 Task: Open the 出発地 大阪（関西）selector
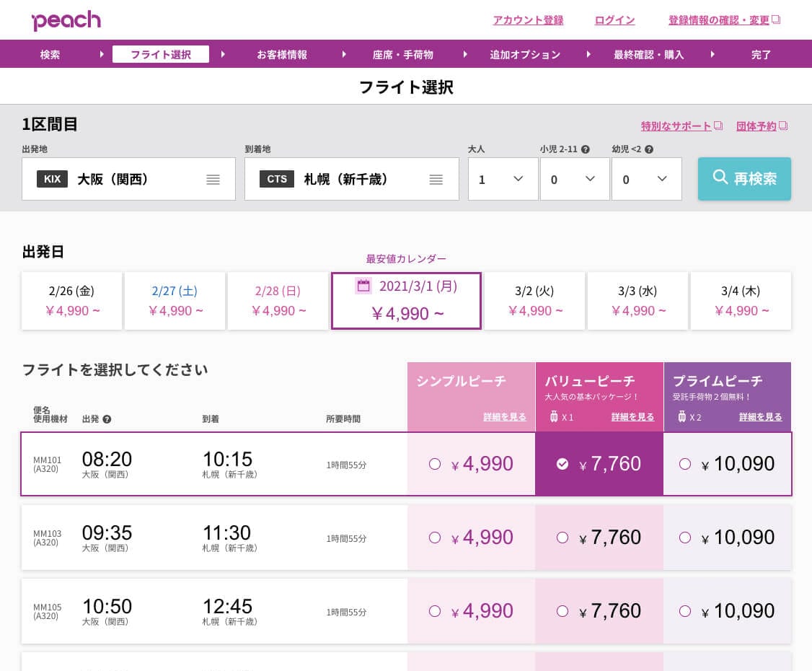[128, 179]
